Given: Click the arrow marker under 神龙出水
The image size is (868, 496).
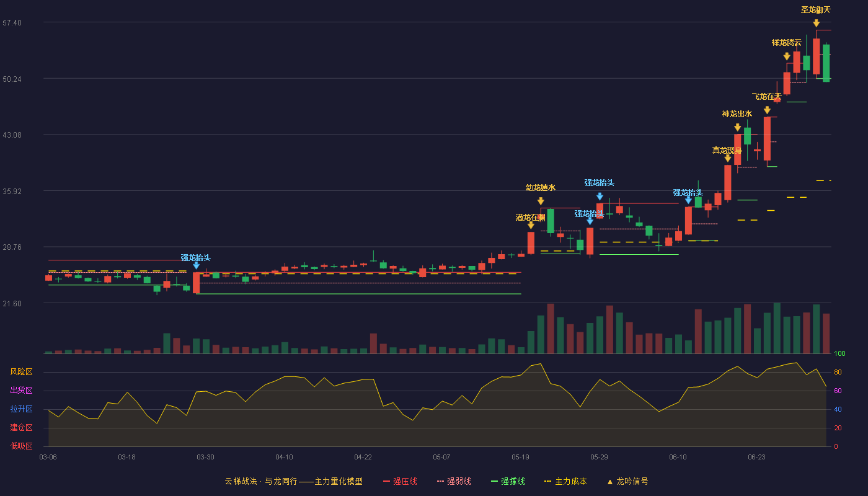Looking at the screenshot, I should click(x=738, y=127).
